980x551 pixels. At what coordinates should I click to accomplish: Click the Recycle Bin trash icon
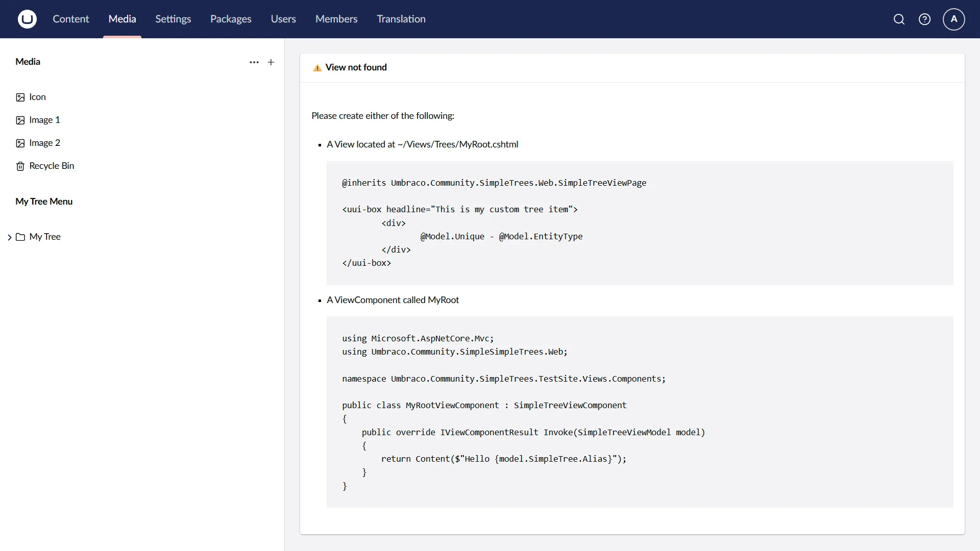click(x=20, y=166)
